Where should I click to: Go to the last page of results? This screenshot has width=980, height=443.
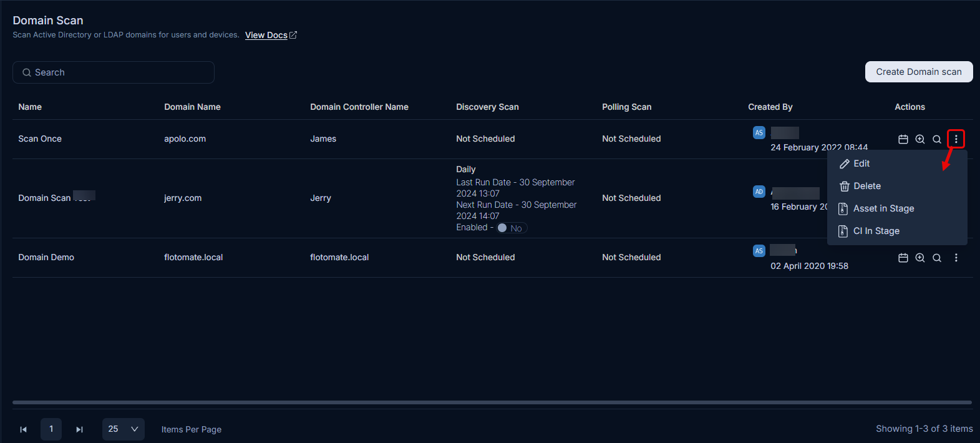(x=79, y=429)
